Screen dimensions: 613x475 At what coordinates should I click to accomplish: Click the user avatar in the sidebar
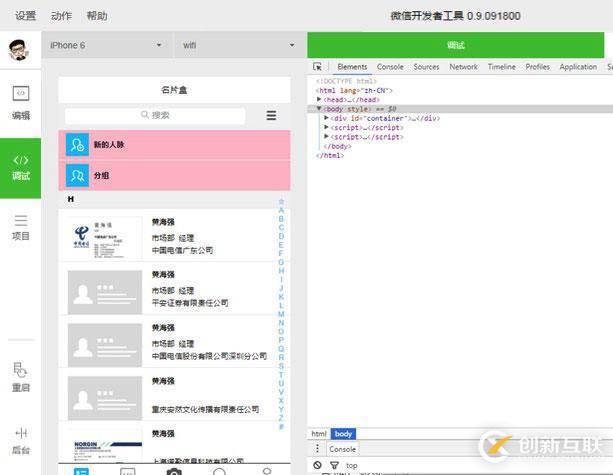tap(18, 50)
